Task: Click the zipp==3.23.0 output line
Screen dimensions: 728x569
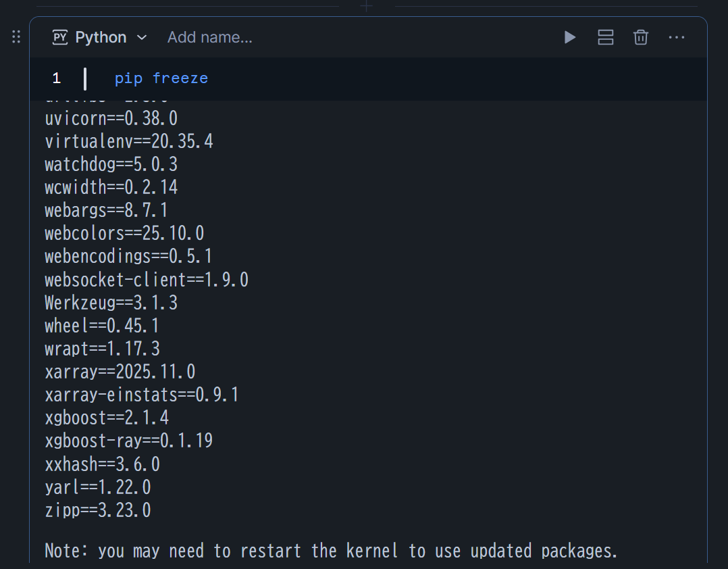Action: [x=98, y=510]
